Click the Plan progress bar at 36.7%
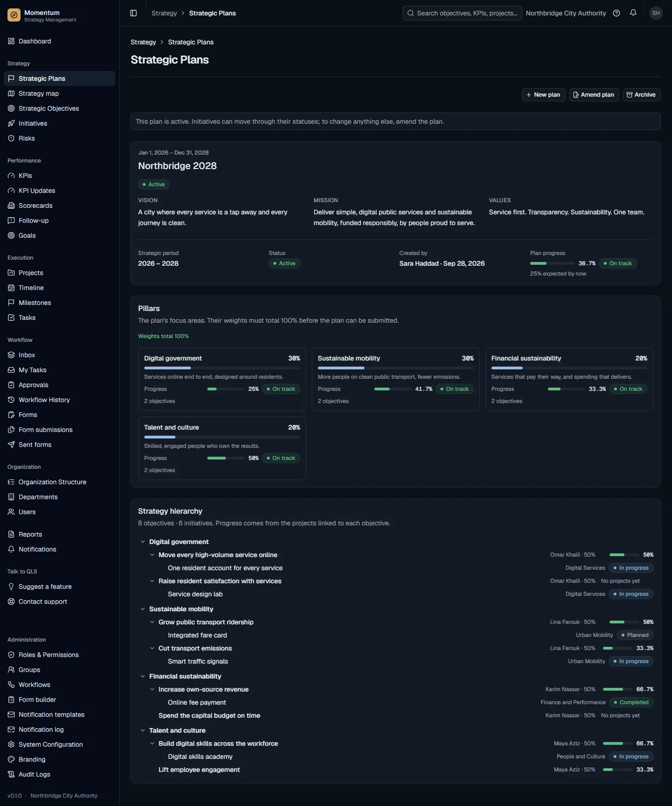Image resolution: width=672 pixels, height=806 pixels. pos(553,263)
